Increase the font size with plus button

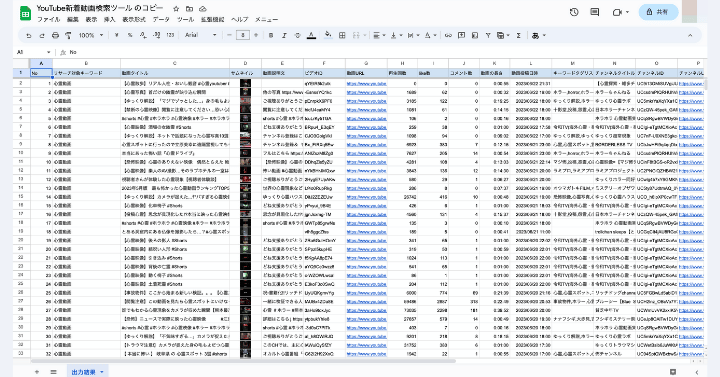[256, 35]
